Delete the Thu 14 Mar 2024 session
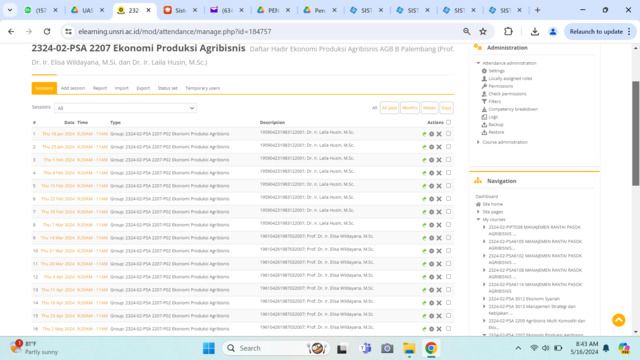 pos(439,238)
